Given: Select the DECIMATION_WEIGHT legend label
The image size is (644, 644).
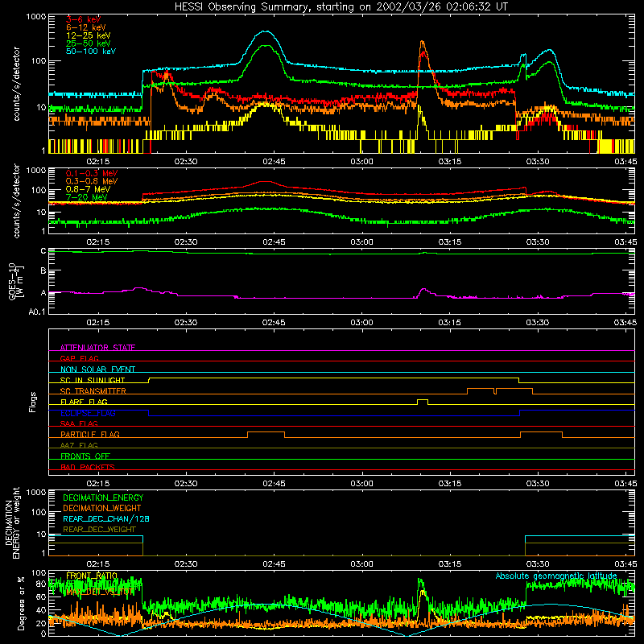Looking at the screenshot, I should pyautogui.click(x=102, y=508).
